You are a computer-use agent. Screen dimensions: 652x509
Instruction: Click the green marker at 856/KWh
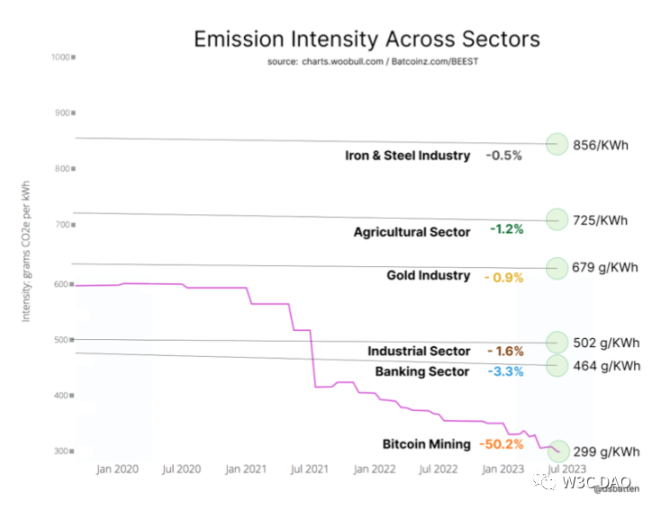pyautogui.click(x=556, y=144)
